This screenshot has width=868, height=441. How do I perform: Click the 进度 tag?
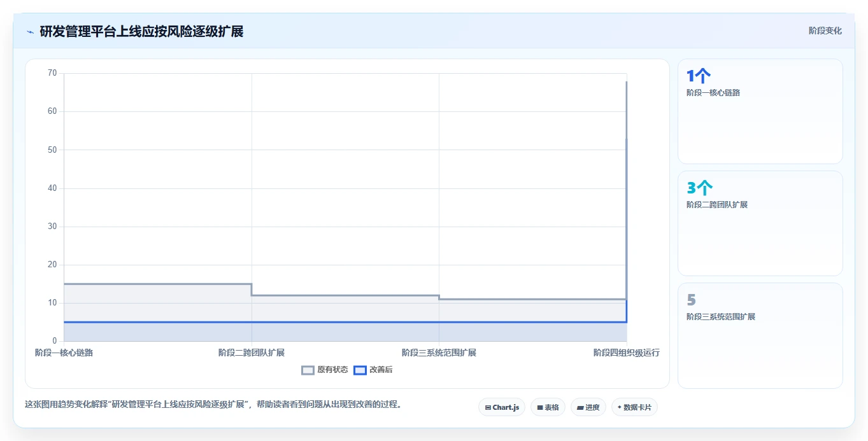click(x=588, y=407)
